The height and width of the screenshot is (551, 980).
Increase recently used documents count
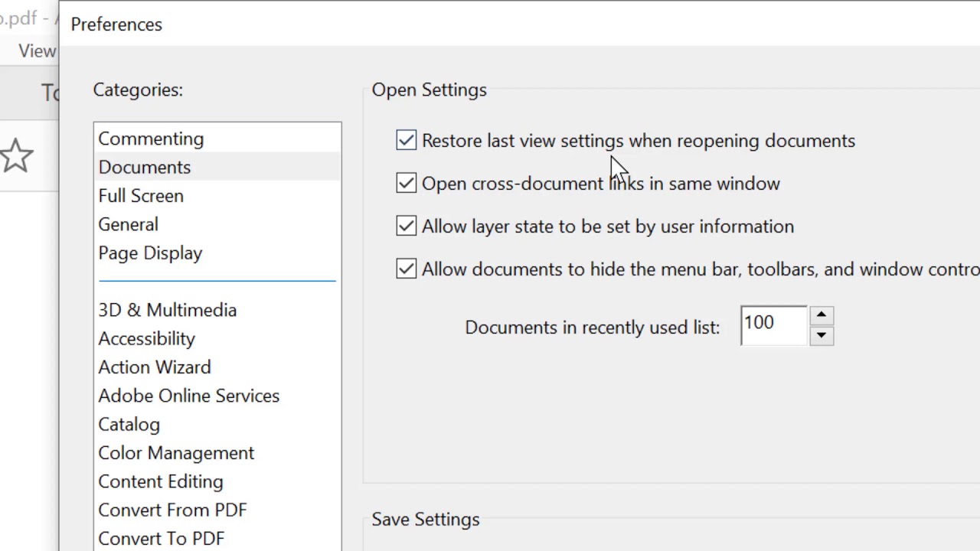tap(822, 315)
